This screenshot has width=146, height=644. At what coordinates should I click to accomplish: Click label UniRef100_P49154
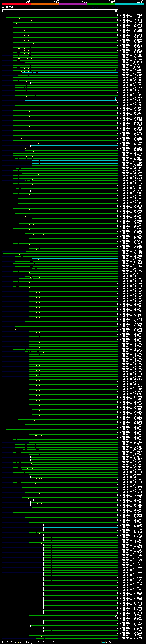coord(131,151)
